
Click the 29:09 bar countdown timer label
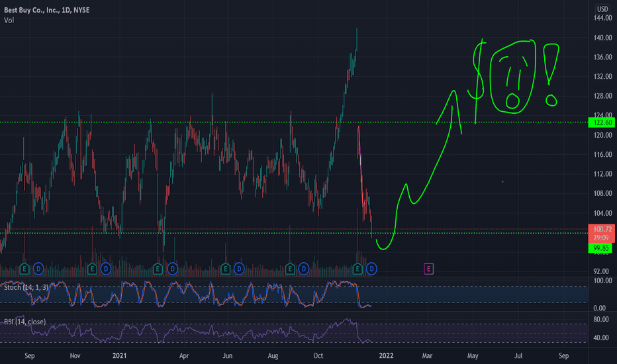point(601,238)
